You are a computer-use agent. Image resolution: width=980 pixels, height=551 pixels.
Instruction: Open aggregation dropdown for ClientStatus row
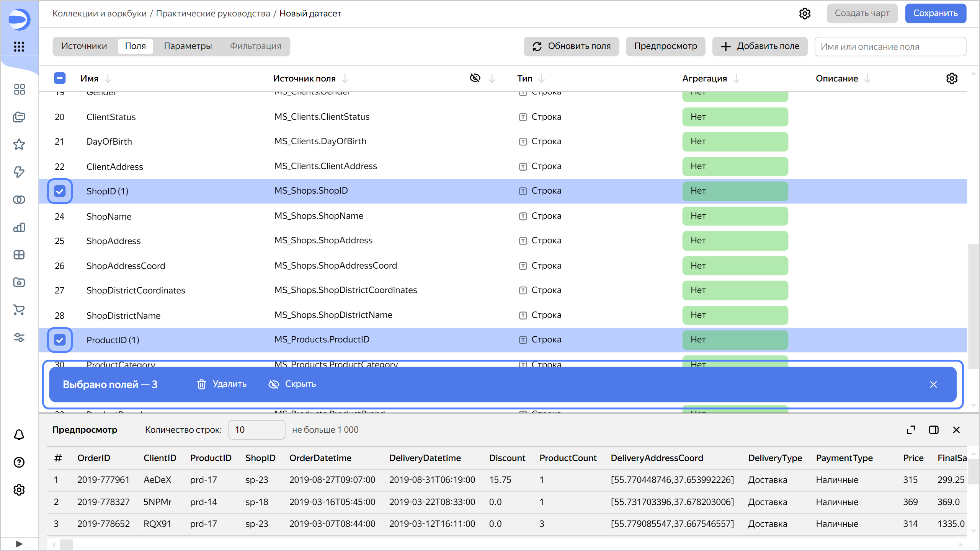pyautogui.click(x=735, y=117)
